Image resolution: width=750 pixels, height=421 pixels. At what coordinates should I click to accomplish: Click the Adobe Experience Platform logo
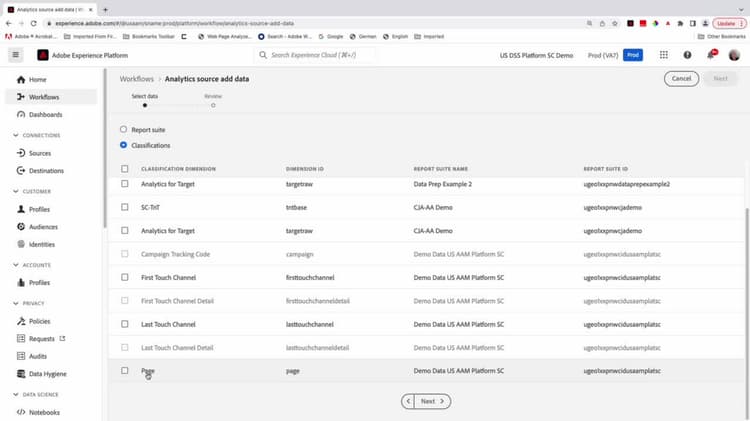(x=43, y=55)
